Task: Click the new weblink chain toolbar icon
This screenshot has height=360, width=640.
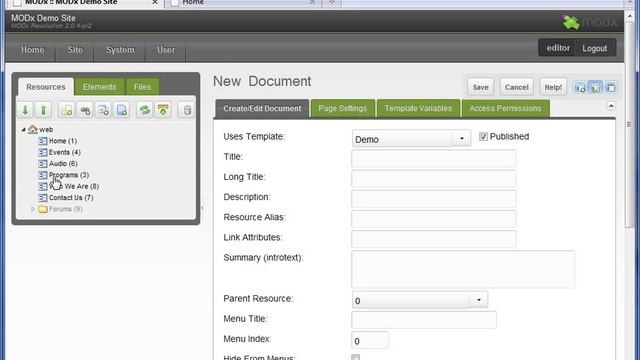Action: click(x=85, y=110)
